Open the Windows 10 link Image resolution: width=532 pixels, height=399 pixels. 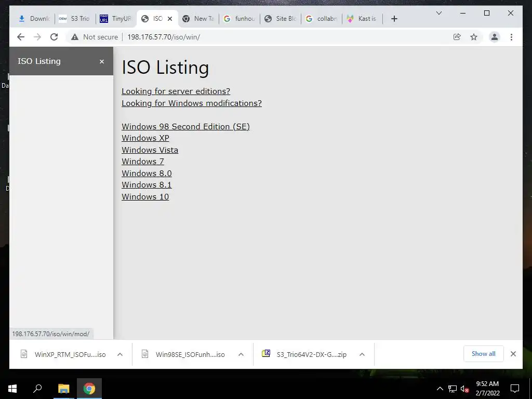(145, 197)
